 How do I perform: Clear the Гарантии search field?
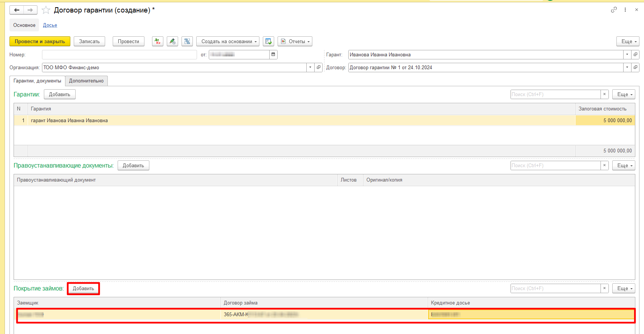click(604, 94)
